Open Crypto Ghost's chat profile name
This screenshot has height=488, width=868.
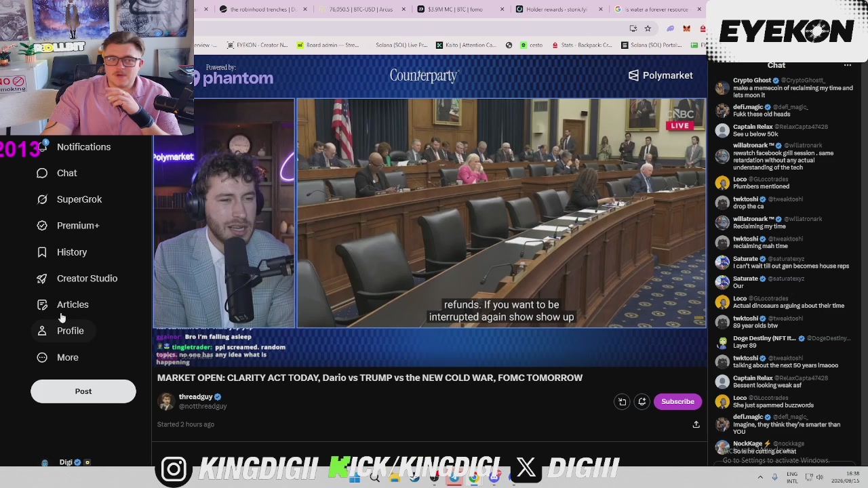pos(752,81)
